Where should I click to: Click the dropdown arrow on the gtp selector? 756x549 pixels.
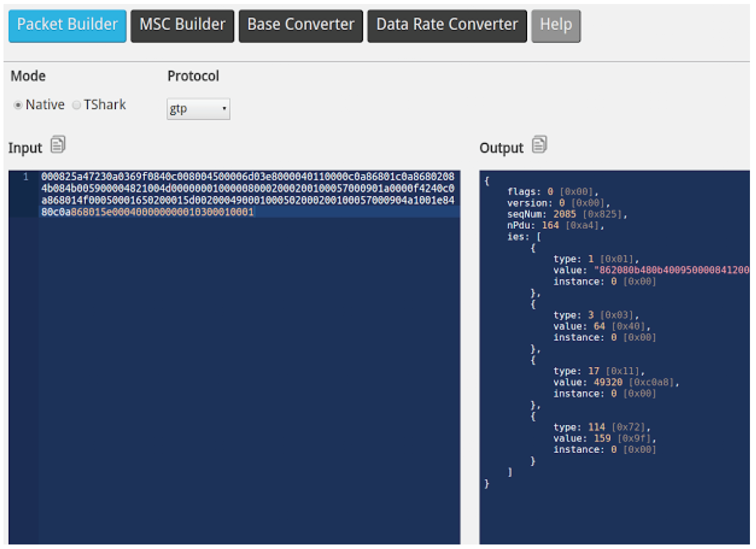click(x=224, y=108)
